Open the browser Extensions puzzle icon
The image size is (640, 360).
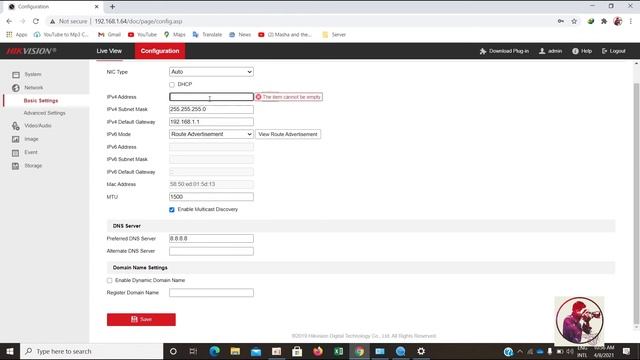[x=604, y=21]
